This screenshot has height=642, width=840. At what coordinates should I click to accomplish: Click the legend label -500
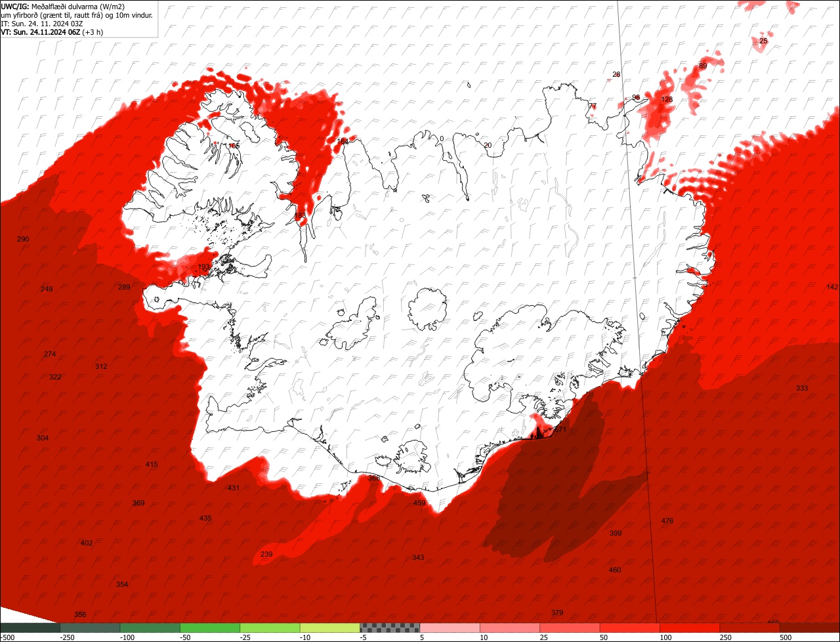tap(8, 637)
